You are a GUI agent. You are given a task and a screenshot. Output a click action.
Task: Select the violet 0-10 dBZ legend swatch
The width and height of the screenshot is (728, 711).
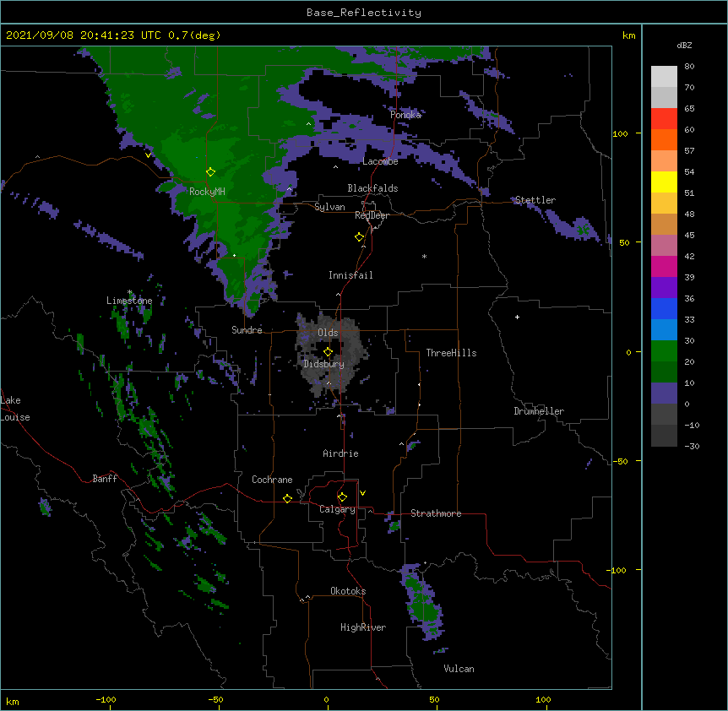click(664, 393)
